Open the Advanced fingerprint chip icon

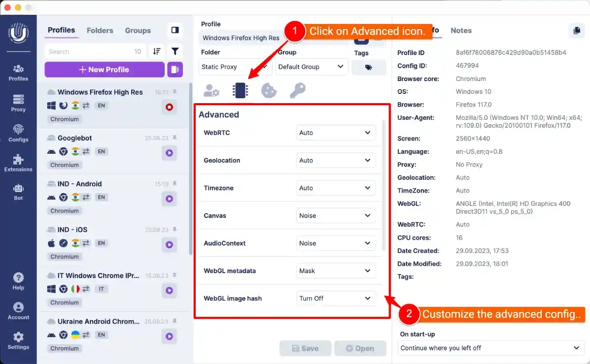(240, 90)
